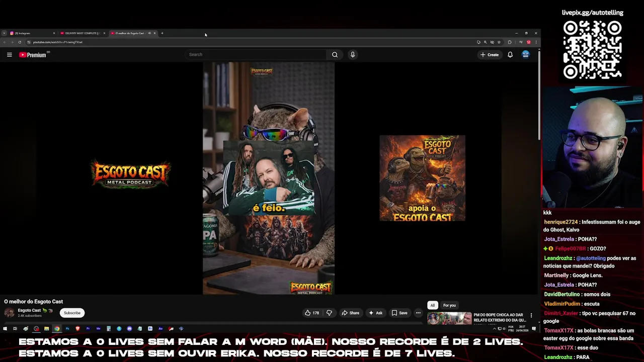Reload the YouTube page
Viewport: 644px width, 362px height.
click(20, 42)
